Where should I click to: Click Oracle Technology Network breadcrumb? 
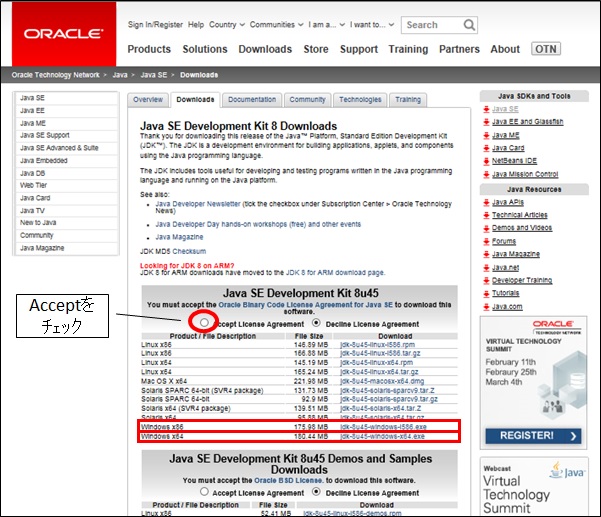[x=55, y=75]
